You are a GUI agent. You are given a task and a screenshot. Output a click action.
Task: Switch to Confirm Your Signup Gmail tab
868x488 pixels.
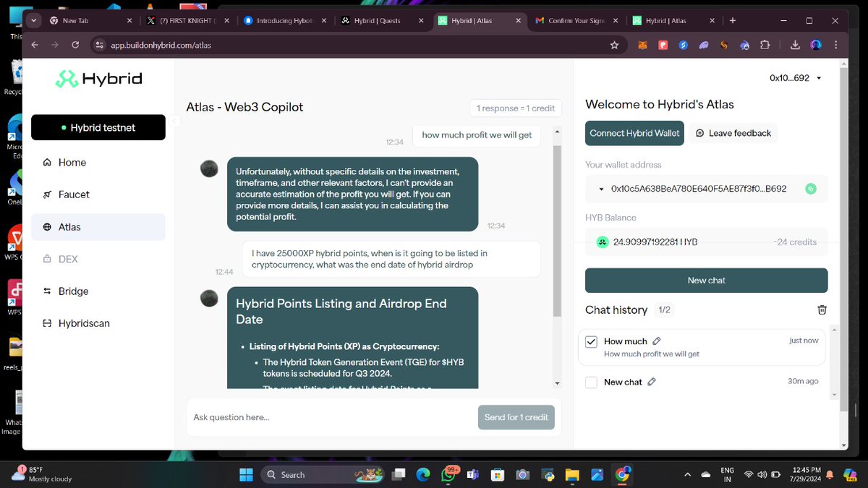pyautogui.click(x=576, y=21)
